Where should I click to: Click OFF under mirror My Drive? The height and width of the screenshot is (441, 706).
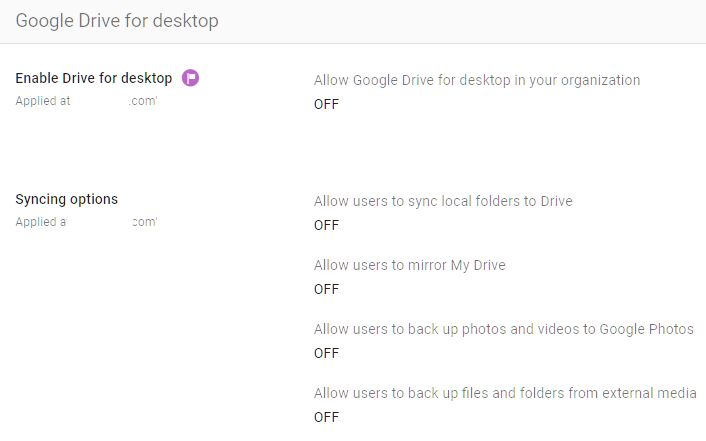coord(326,289)
